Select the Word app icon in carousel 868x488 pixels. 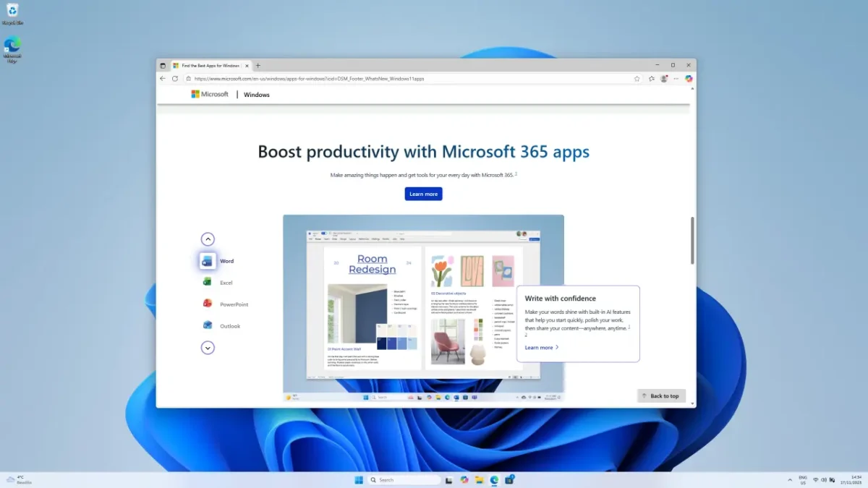tap(208, 261)
